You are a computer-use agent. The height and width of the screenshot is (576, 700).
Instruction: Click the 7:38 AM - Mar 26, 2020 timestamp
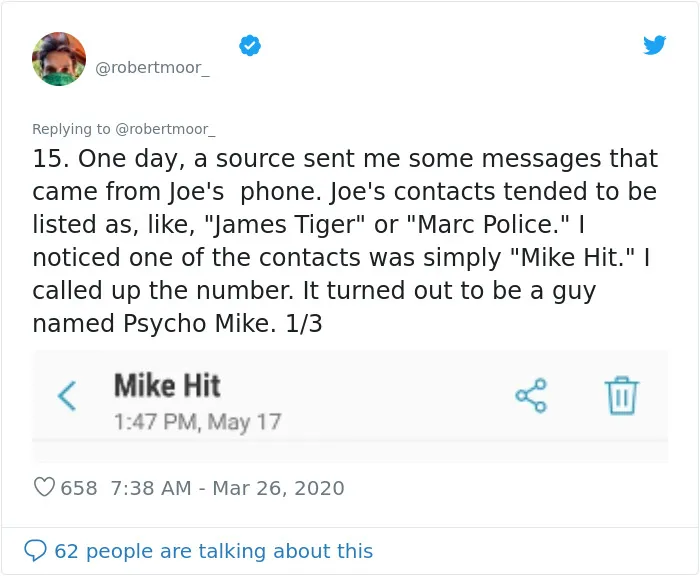(227, 488)
